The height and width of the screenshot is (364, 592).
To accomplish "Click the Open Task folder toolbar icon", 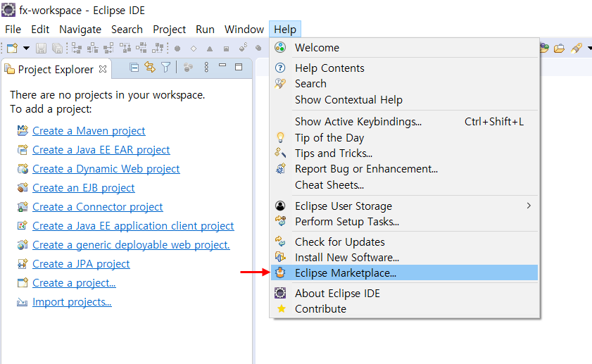I will 559,49.
